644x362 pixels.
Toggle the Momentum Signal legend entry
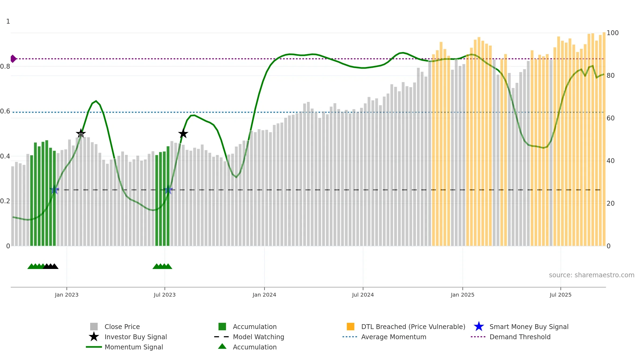coord(125,347)
